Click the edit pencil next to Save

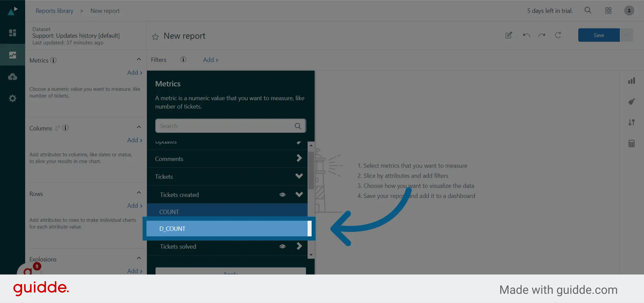tap(508, 35)
